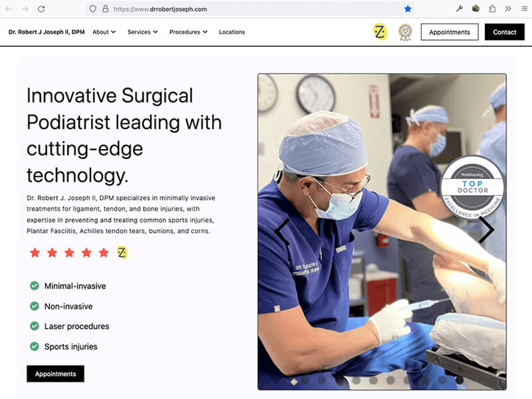532x399 pixels.
Task: Open the extensions puzzle icon
Action: pyautogui.click(x=492, y=9)
